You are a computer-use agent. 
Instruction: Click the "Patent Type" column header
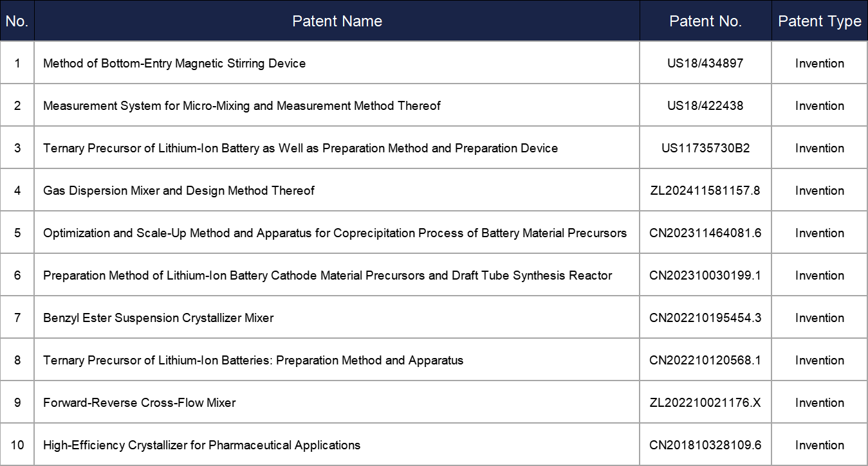(819, 21)
